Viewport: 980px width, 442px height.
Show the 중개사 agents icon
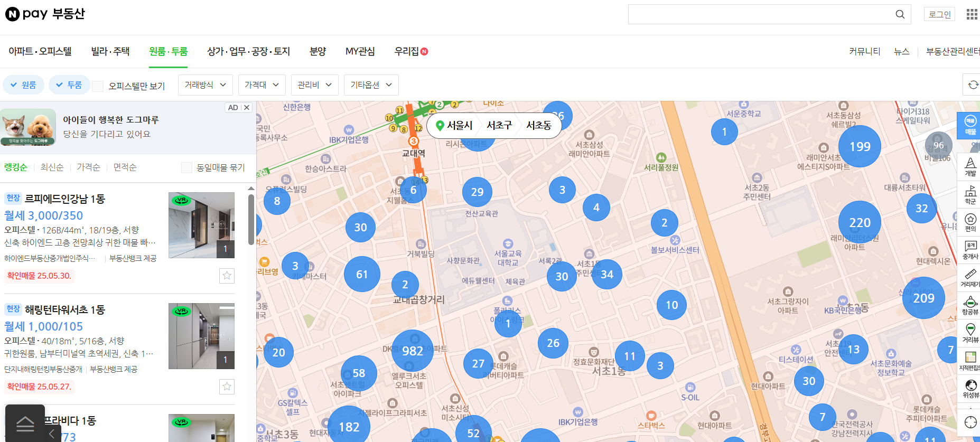coord(970,250)
